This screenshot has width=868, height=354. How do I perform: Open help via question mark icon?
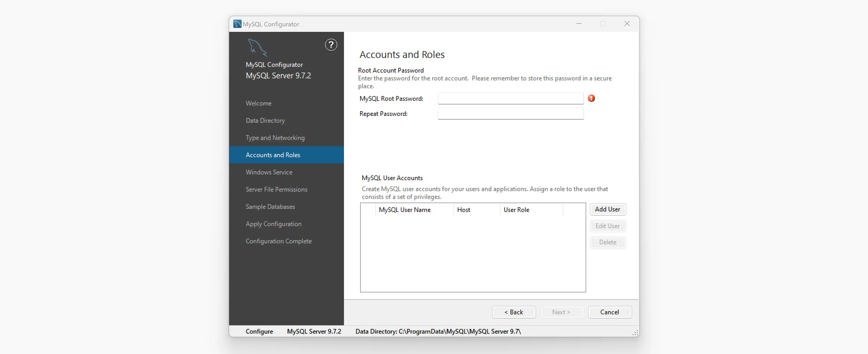coord(331,45)
